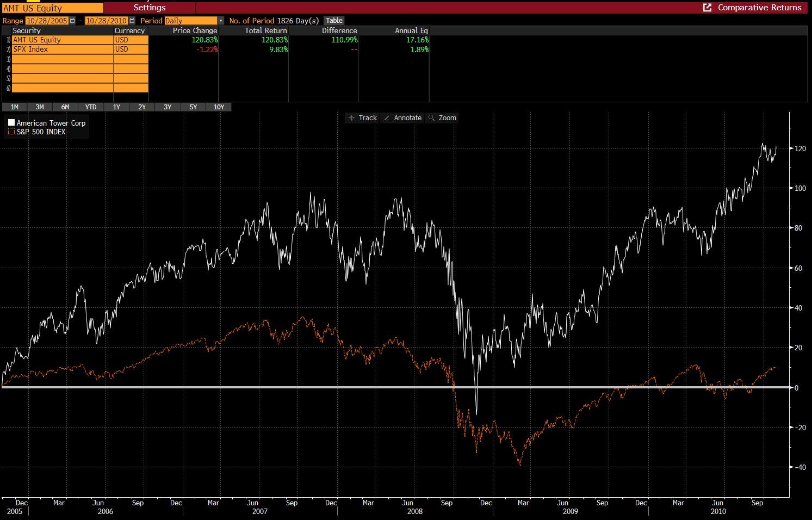Switch to Table view
The width and height of the screenshot is (812, 520).
click(334, 21)
